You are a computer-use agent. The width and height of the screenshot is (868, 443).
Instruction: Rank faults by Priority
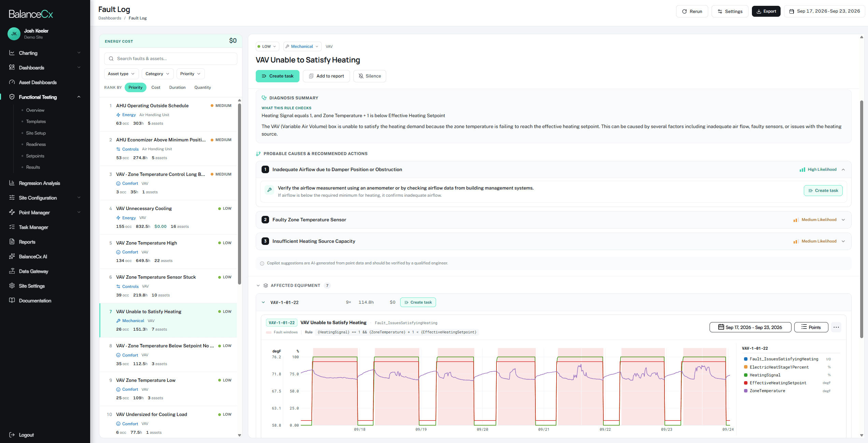(x=136, y=87)
